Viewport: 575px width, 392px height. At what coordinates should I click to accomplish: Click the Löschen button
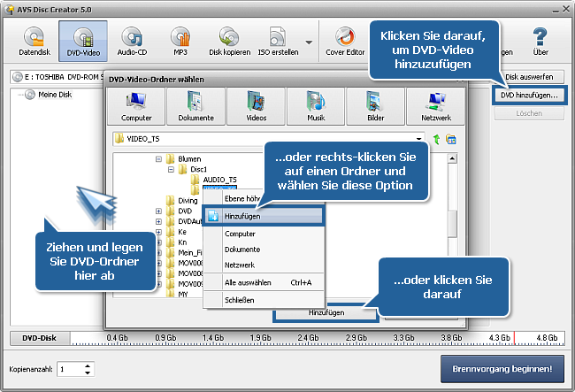[529, 113]
